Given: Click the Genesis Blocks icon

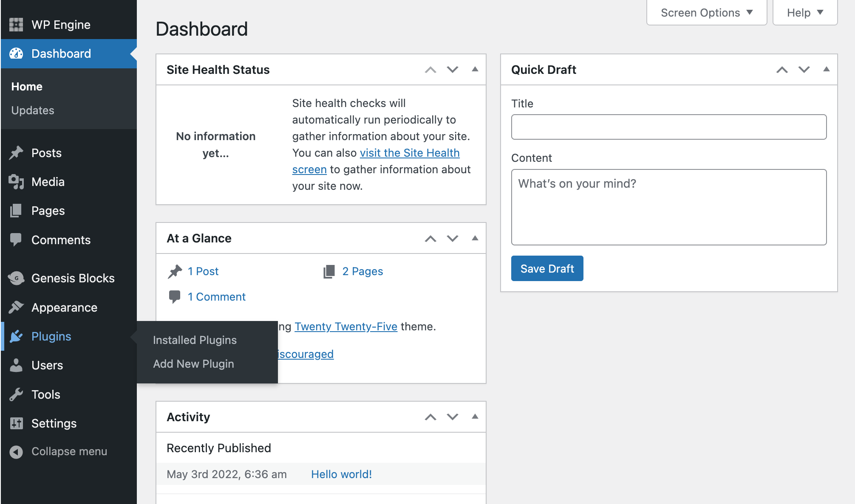Looking at the screenshot, I should (x=16, y=278).
